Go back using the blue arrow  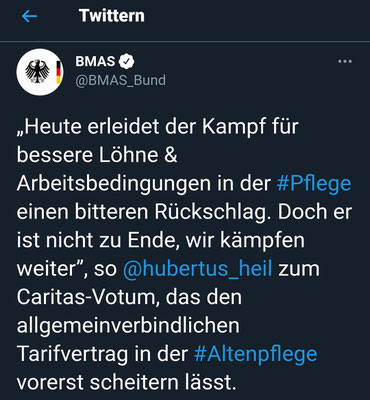tap(29, 16)
